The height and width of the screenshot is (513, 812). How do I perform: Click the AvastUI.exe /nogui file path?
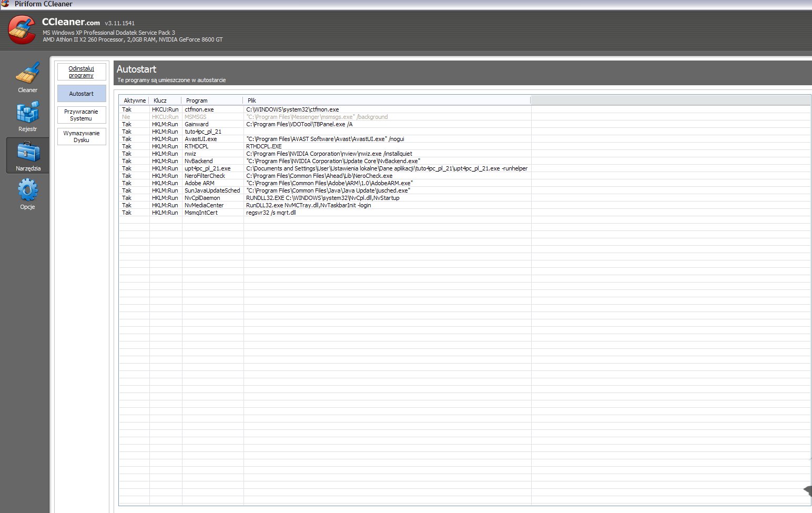(325, 139)
